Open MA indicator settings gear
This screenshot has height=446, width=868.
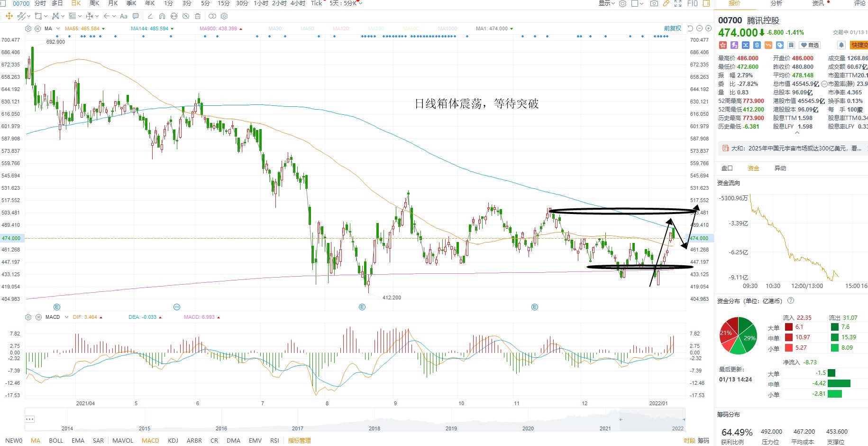(28, 28)
